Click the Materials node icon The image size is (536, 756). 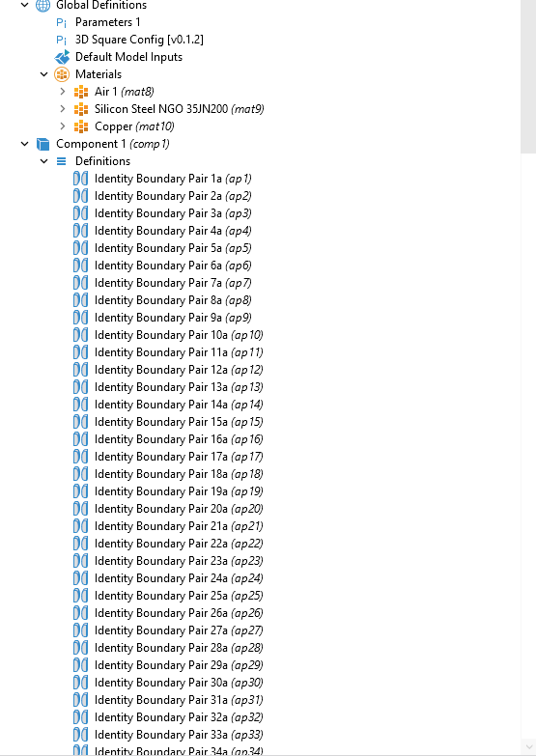click(x=62, y=74)
